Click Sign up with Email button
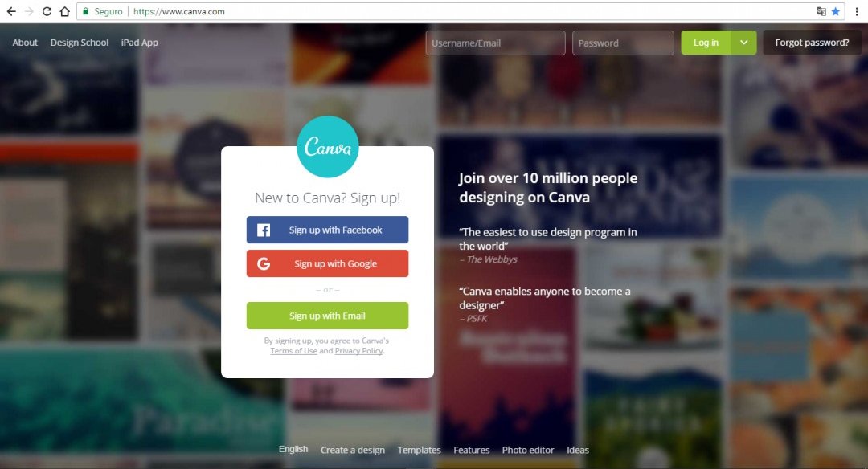This screenshot has width=868, height=469. pyautogui.click(x=328, y=316)
